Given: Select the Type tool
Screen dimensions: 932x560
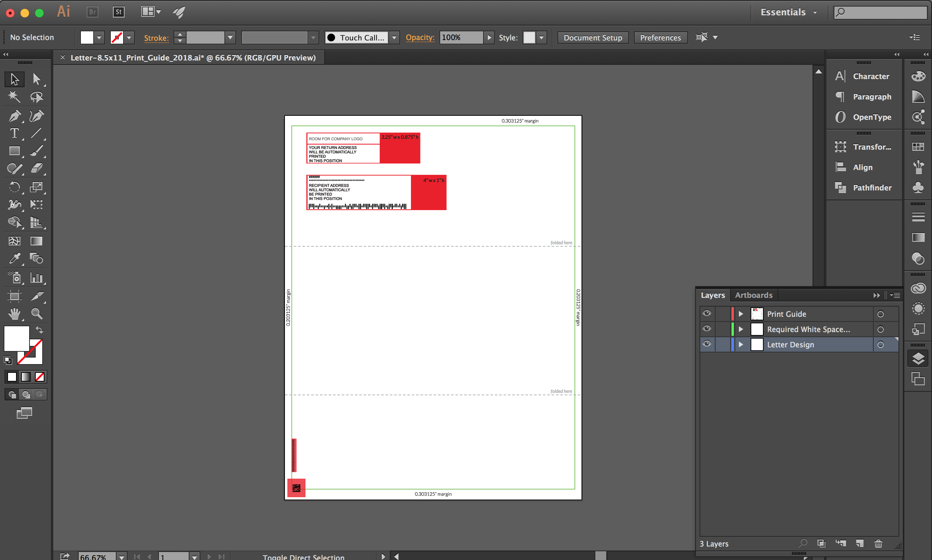Looking at the screenshot, I should [x=14, y=133].
